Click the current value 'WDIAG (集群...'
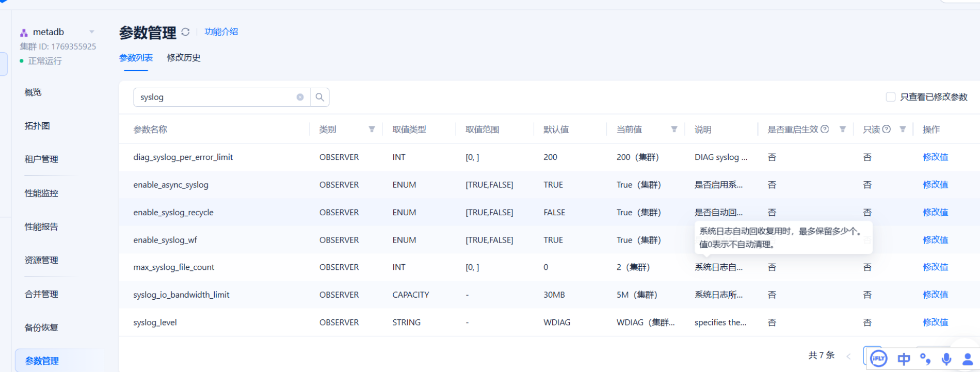The height and width of the screenshot is (372, 980). [646, 322]
